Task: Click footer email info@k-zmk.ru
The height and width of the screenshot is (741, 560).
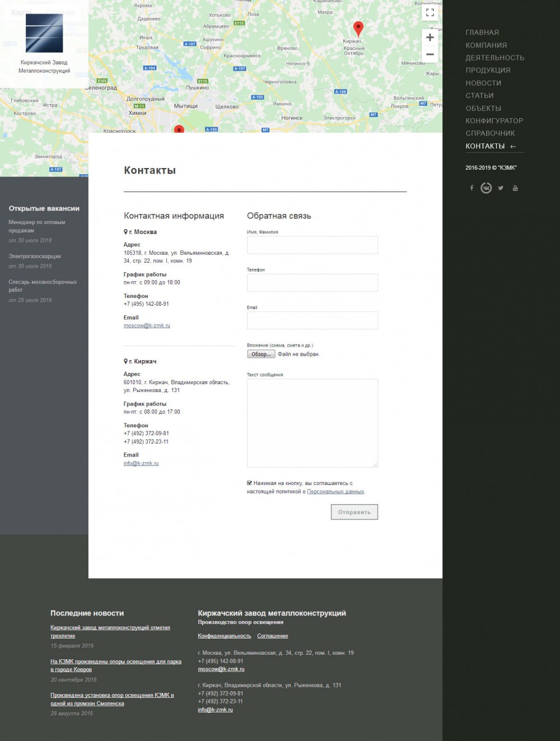Action: point(215,710)
